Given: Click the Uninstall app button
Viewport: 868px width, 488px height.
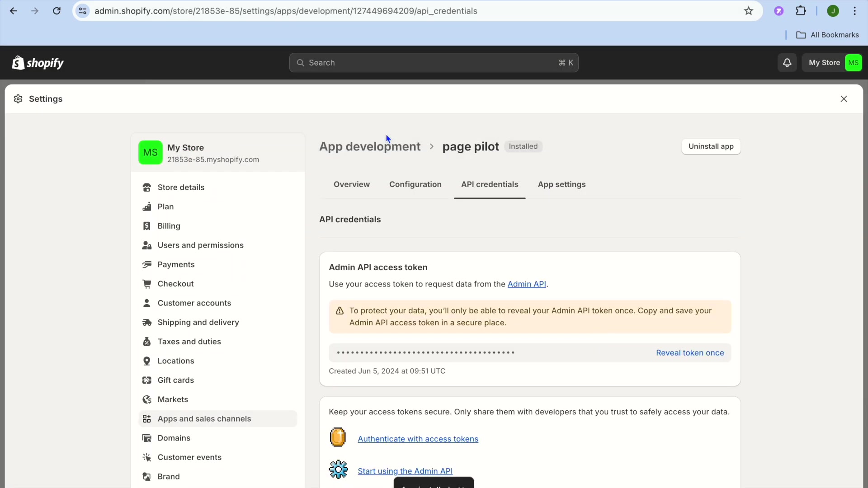Looking at the screenshot, I should tap(711, 146).
